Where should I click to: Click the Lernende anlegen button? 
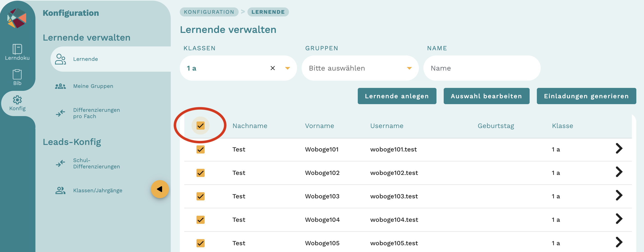coord(397,96)
